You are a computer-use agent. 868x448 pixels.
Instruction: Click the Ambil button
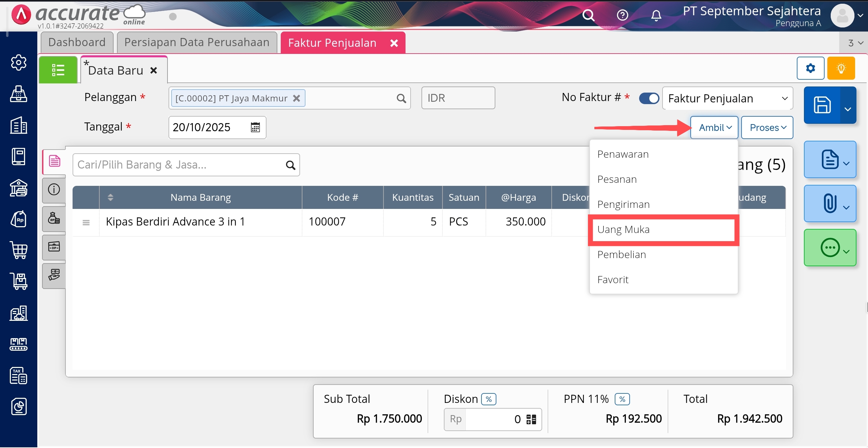[714, 128]
